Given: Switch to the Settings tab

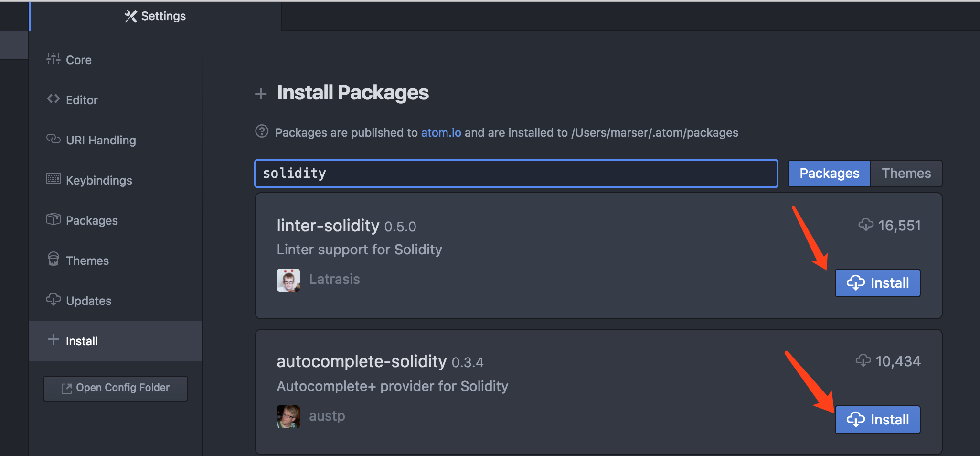Looking at the screenshot, I should pyautogui.click(x=155, y=16).
